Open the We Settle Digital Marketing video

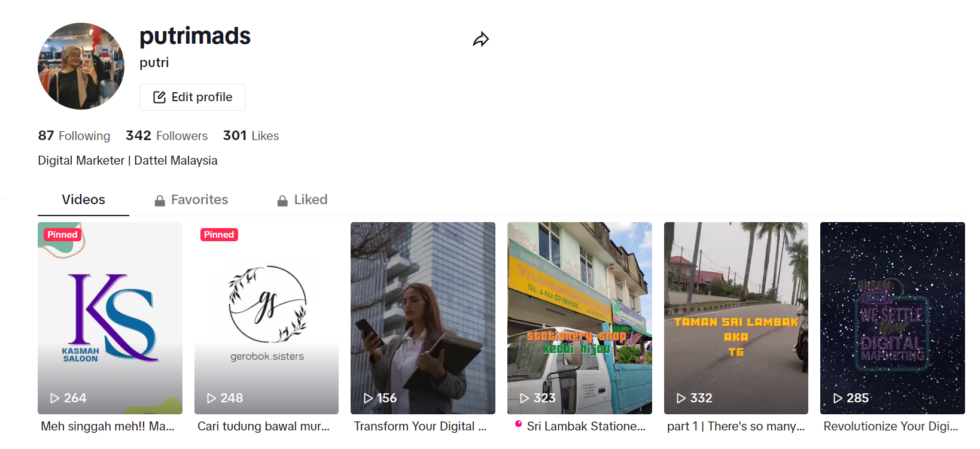(893, 318)
